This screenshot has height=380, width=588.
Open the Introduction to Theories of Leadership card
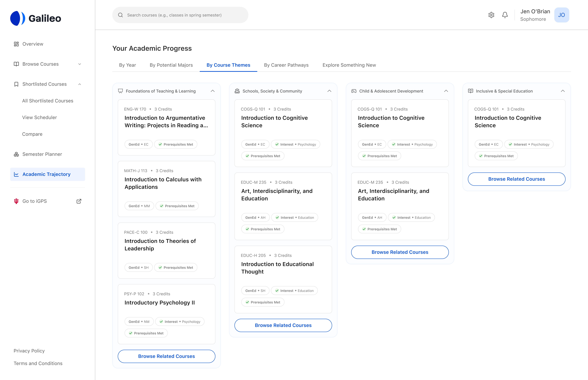coord(167,251)
